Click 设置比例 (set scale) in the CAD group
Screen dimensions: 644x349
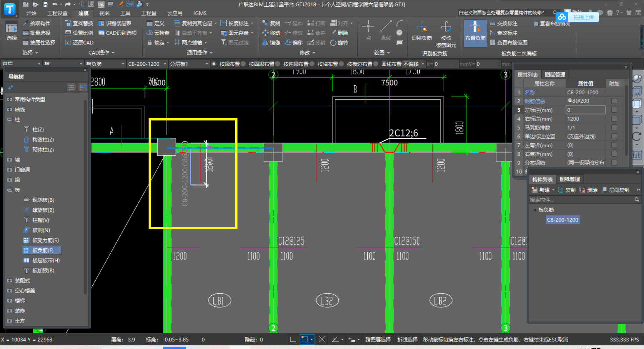pos(79,33)
